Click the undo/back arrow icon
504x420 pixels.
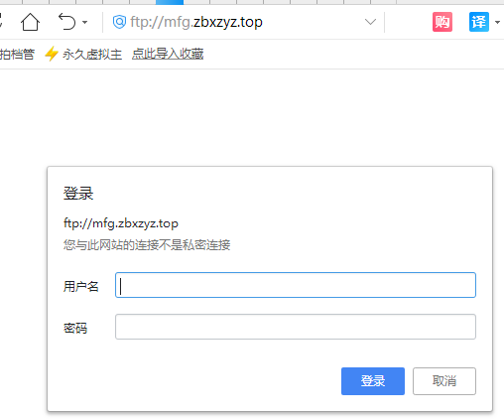point(66,22)
